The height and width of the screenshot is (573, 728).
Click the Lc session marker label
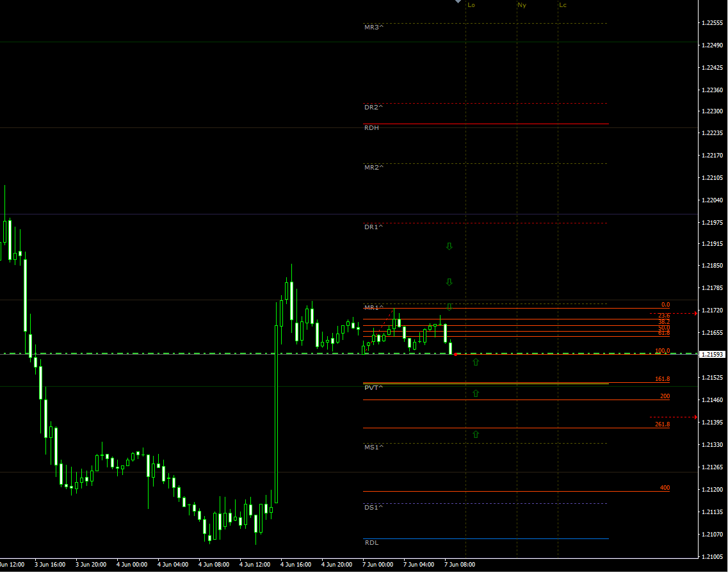pyautogui.click(x=563, y=5)
